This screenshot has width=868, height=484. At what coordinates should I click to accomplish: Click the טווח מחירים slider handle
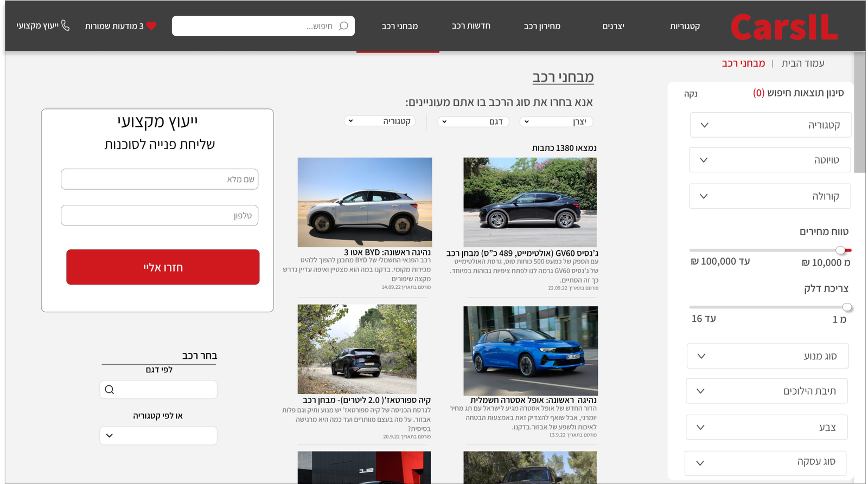(x=840, y=250)
